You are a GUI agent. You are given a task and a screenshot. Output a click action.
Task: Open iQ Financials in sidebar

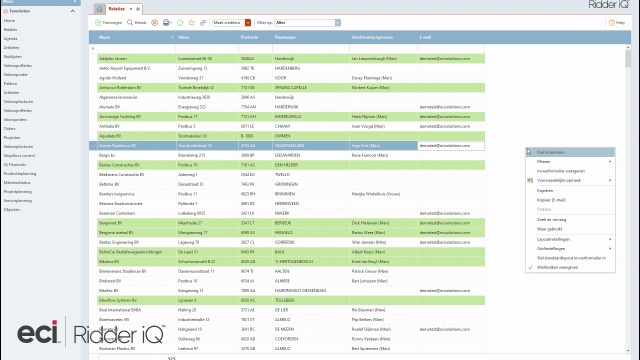coord(15,164)
